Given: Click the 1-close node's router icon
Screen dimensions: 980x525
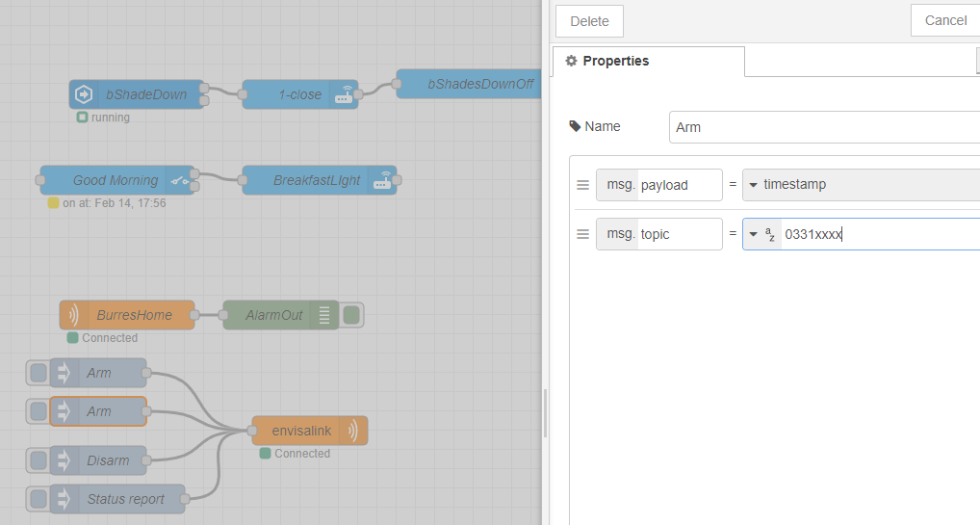Looking at the screenshot, I should 344,94.
